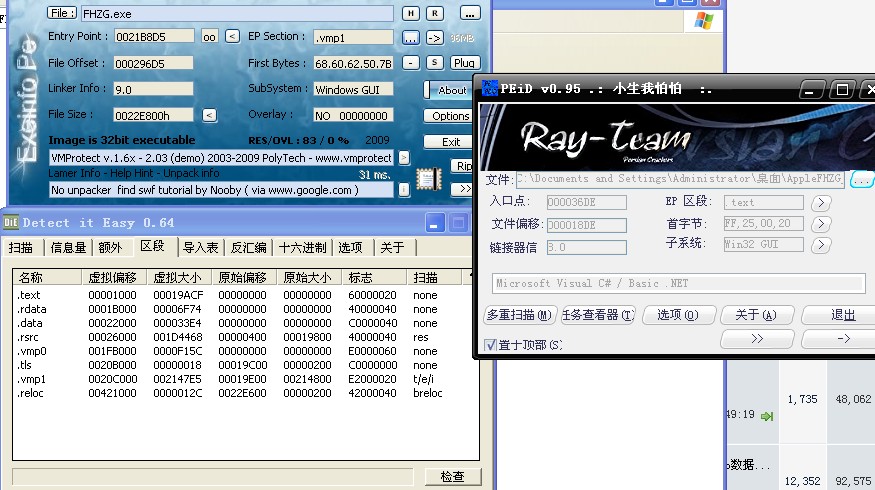Click the Rip button
The width and height of the screenshot is (875, 490).
coord(463,166)
